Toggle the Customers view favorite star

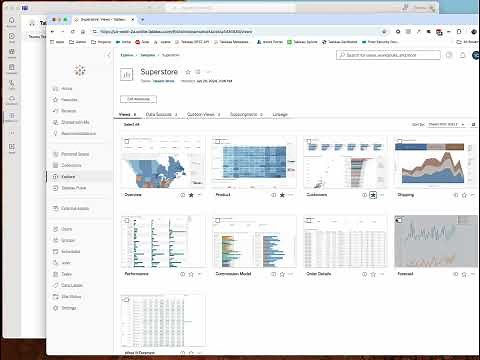tap(373, 195)
